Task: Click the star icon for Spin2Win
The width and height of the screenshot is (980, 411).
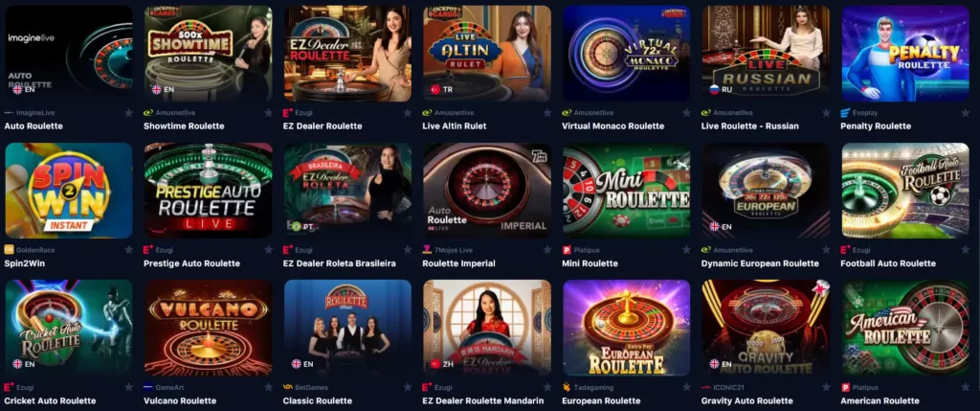Action: 129,250
